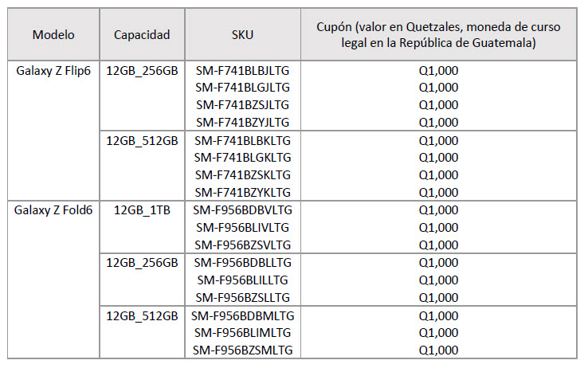The width and height of the screenshot is (588, 368).
Task: Click SKU SM-F741BLBJLTG
Action: click(243, 70)
